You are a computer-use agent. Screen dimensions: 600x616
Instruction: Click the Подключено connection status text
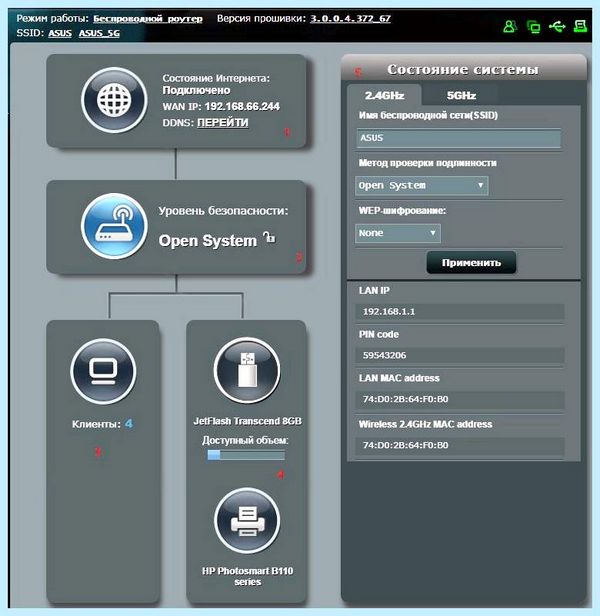(x=196, y=90)
